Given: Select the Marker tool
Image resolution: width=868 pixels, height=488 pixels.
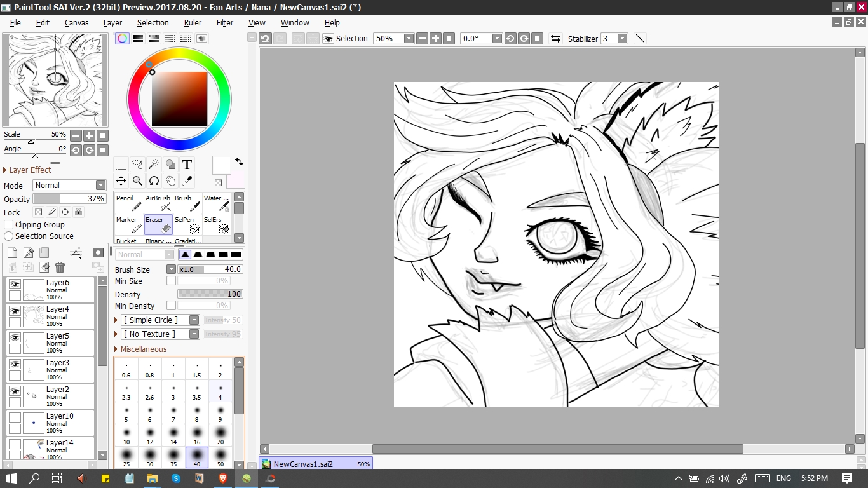Looking at the screenshot, I should click(129, 224).
